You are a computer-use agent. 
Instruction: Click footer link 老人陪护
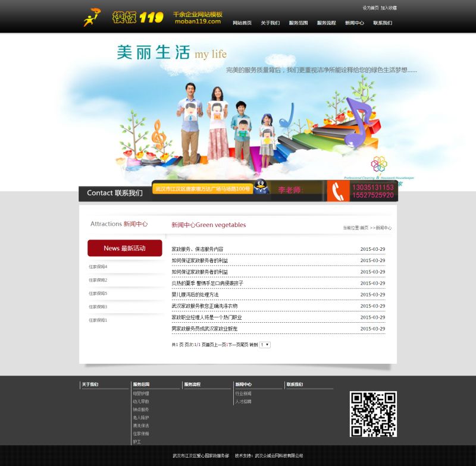pyautogui.click(x=141, y=417)
